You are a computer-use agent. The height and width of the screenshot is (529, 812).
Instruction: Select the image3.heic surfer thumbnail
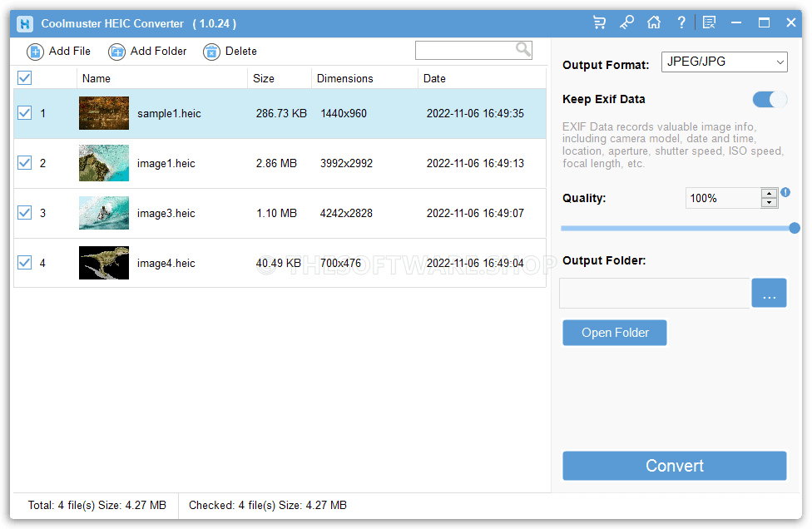(x=104, y=213)
